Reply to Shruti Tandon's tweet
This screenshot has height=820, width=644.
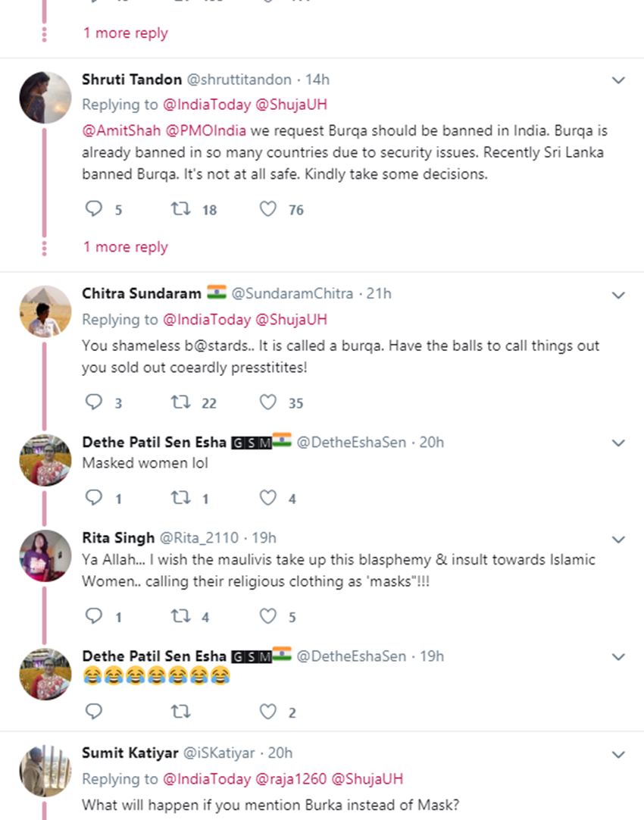coord(94,209)
